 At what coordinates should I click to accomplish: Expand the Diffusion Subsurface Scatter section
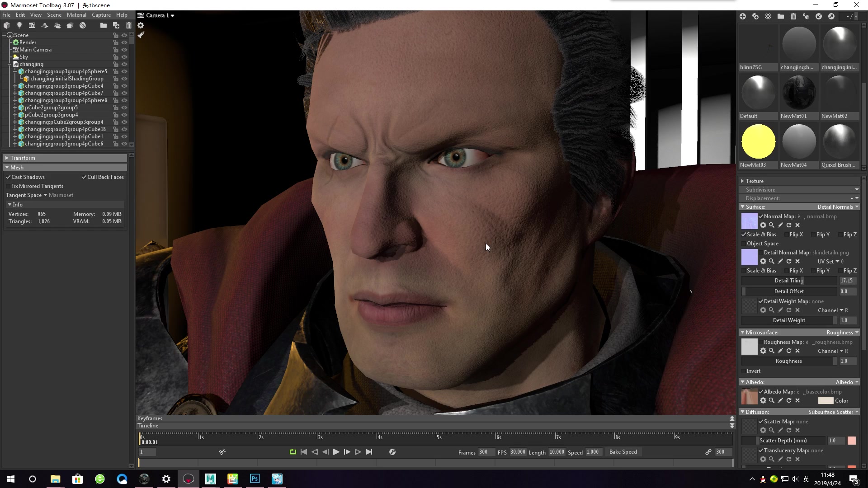click(x=743, y=412)
